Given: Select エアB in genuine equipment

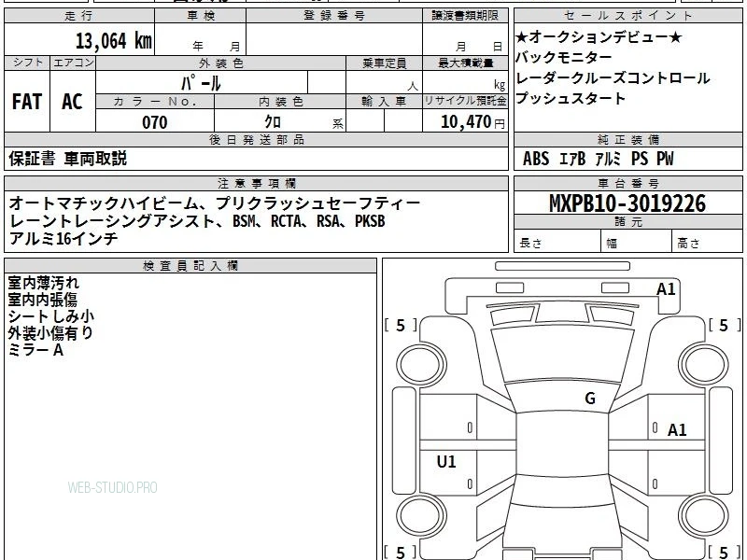Looking at the screenshot, I should (571, 159).
